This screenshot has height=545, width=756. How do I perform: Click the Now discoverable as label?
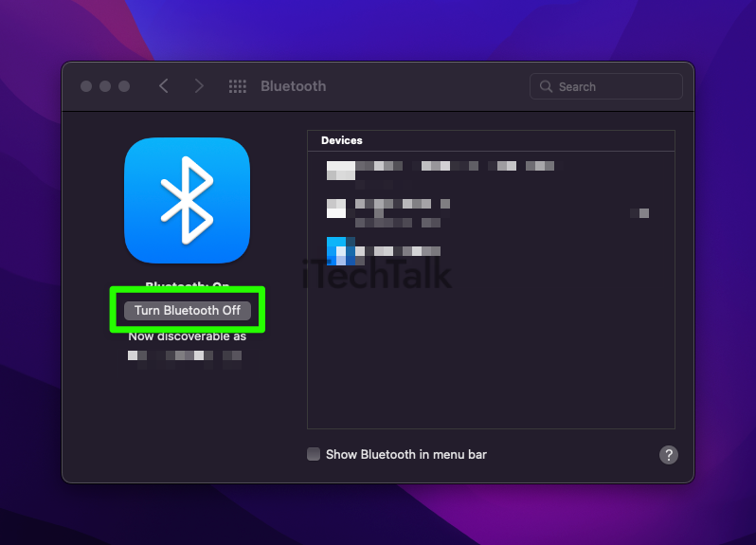[x=187, y=336]
